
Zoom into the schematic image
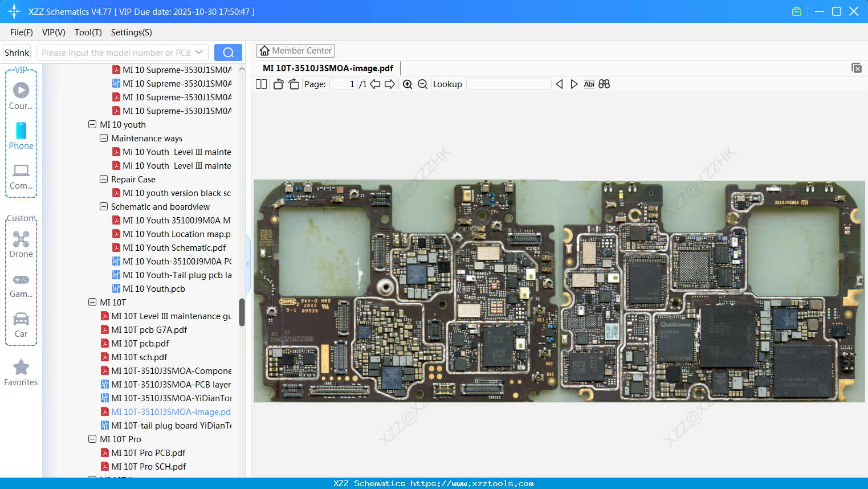click(407, 84)
